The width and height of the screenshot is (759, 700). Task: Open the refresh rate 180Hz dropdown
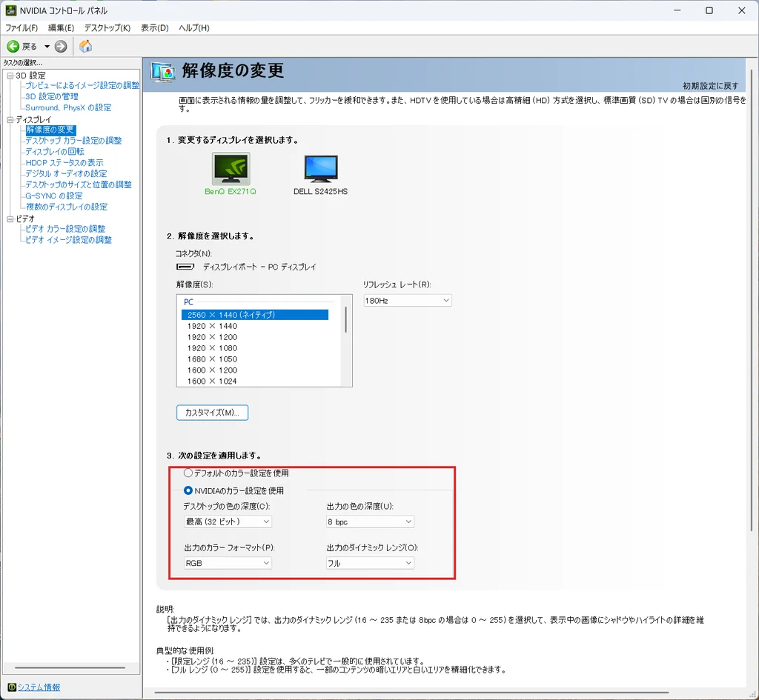[x=408, y=301]
